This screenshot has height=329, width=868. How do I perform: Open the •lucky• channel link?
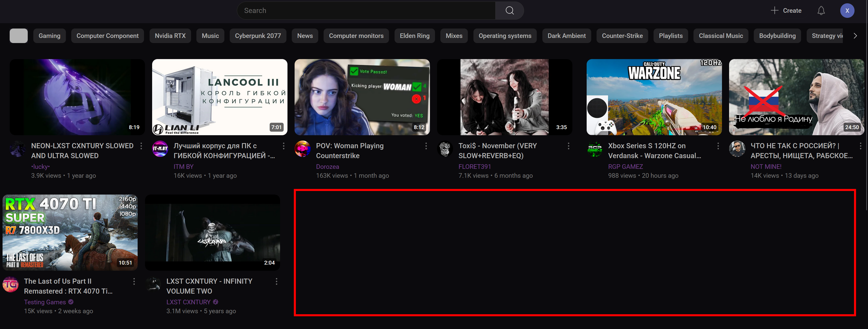pos(40,166)
